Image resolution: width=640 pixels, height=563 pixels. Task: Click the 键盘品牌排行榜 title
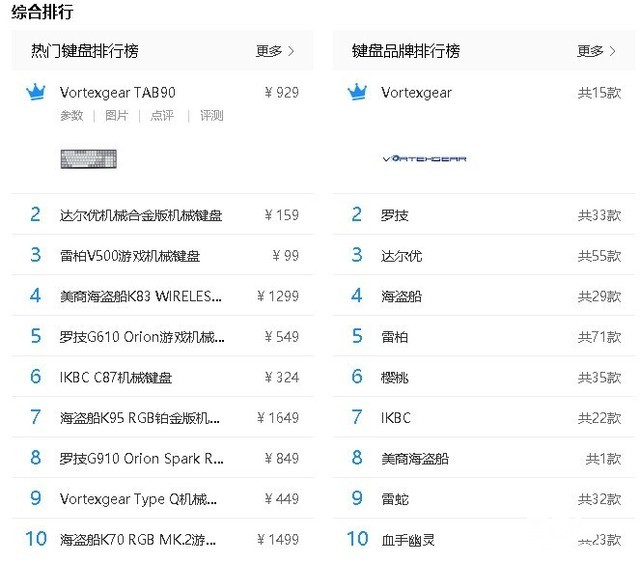click(406, 51)
